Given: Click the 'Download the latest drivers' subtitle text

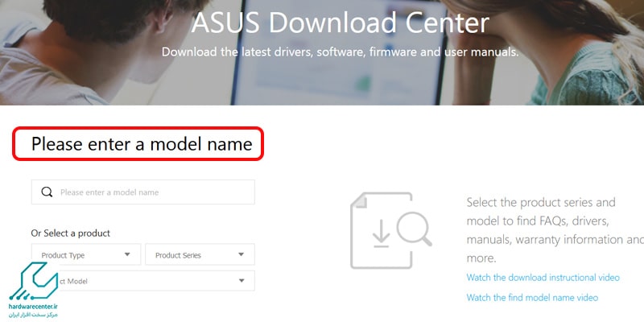Looking at the screenshot, I should [x=340, y=52].
